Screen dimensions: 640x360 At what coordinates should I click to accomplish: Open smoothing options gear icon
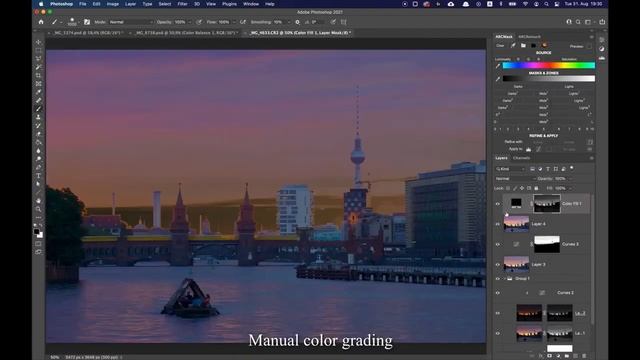298,22
